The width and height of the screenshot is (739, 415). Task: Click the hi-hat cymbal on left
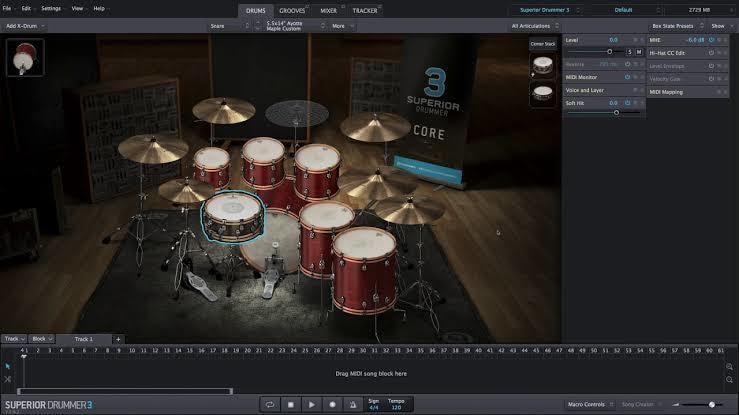tap(185, 191)
